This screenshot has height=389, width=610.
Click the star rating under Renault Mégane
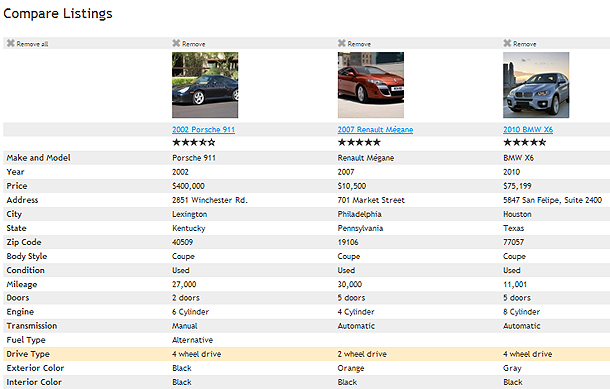click(x=359, y=142)
